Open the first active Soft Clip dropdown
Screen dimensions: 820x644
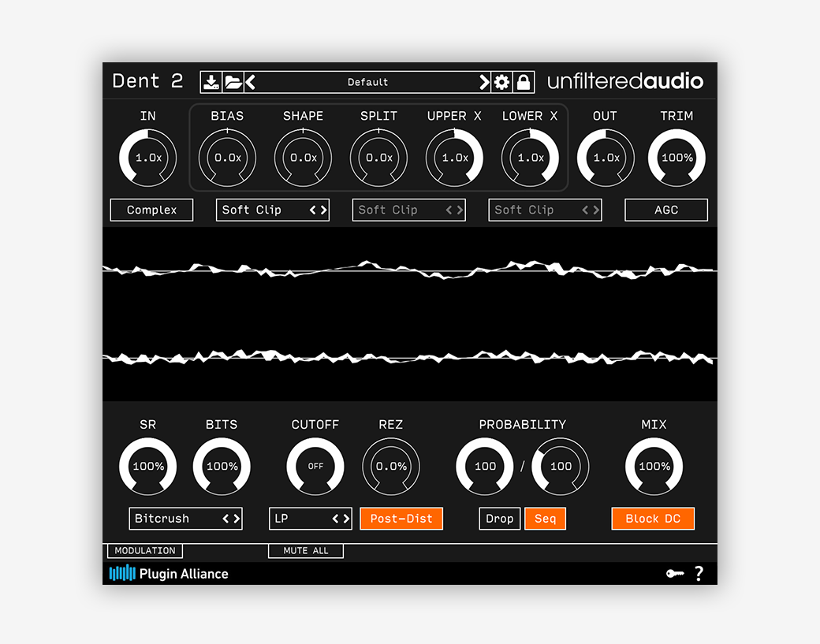pos(273,210)
